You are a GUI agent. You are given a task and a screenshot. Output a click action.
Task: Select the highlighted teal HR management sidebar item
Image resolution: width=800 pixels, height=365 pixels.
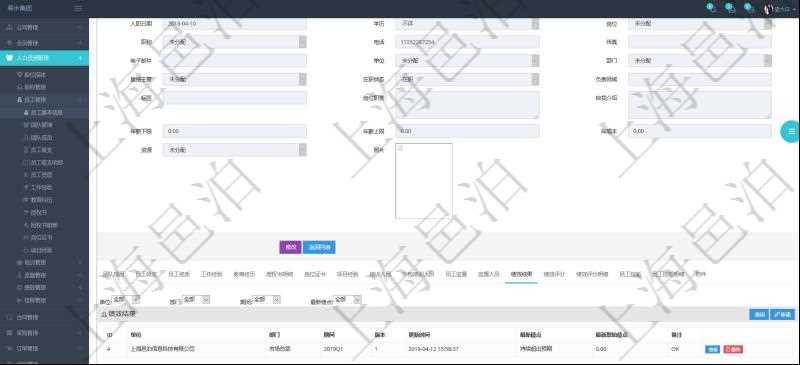click(x=44, y=58)
